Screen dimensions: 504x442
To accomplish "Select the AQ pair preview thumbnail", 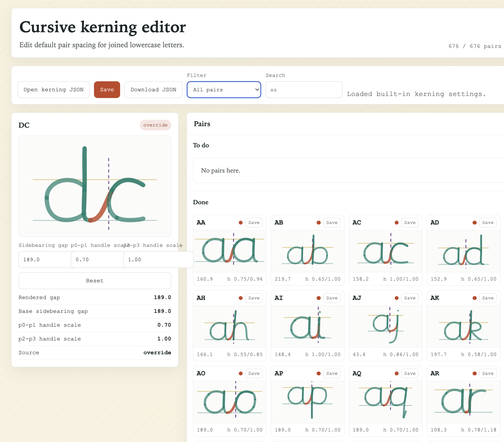I will [x=386, y=402].
